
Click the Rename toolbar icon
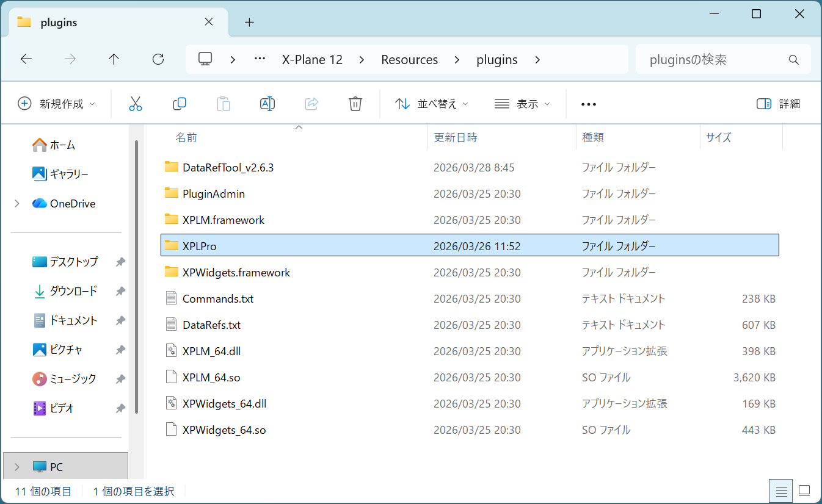coord(267,104)
